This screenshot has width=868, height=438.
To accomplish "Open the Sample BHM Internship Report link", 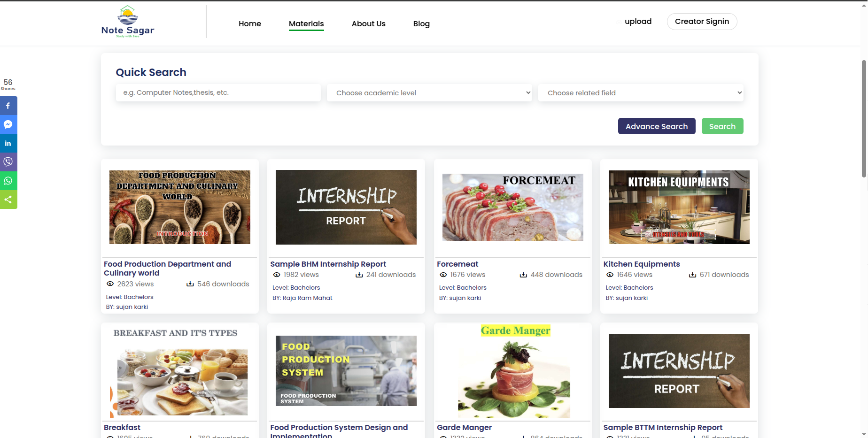I will tap(328, 264).
